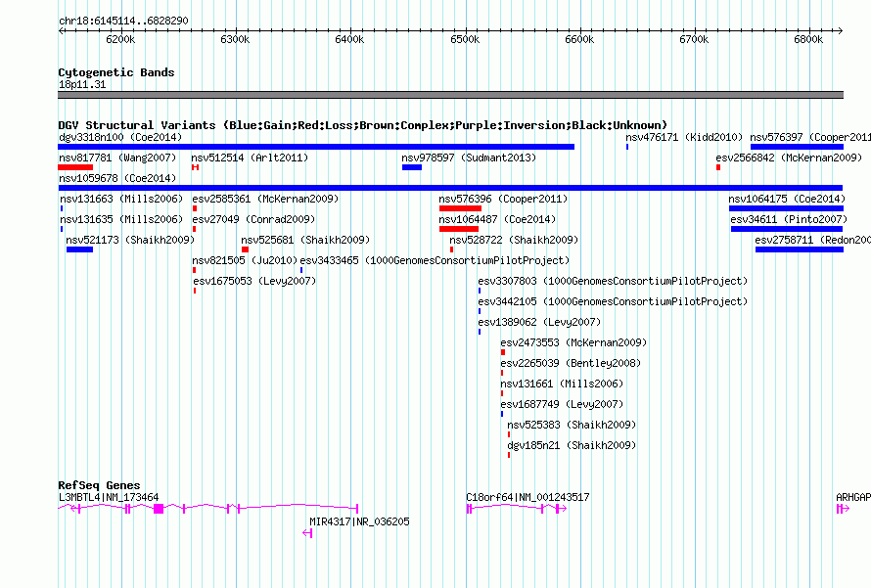The height and width of the screenshot is (588, 871).
Task: Open gene MIR4317|NR_036205 label
Action: coord(359,521)
